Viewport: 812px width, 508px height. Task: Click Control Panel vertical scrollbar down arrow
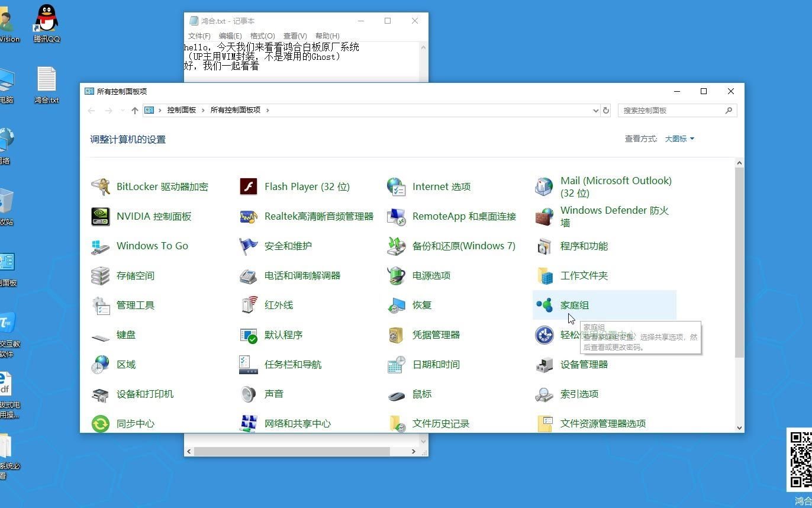point(740,427)
